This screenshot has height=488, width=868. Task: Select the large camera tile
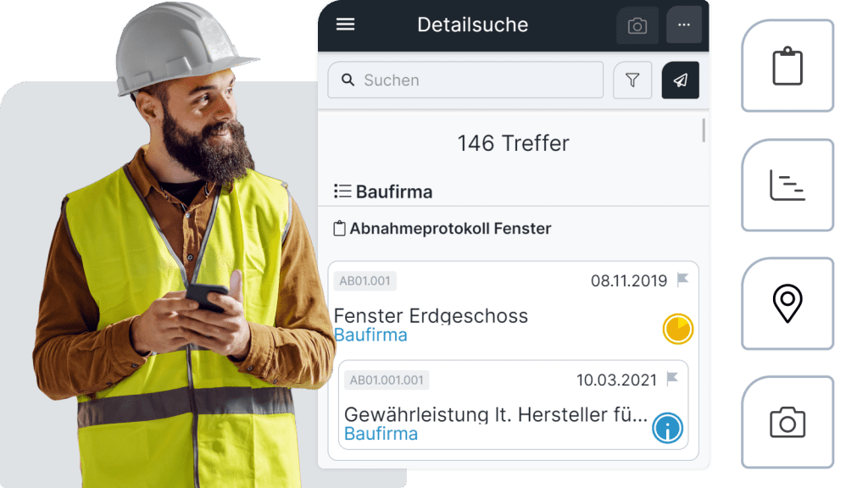click(x=787, y=422)
